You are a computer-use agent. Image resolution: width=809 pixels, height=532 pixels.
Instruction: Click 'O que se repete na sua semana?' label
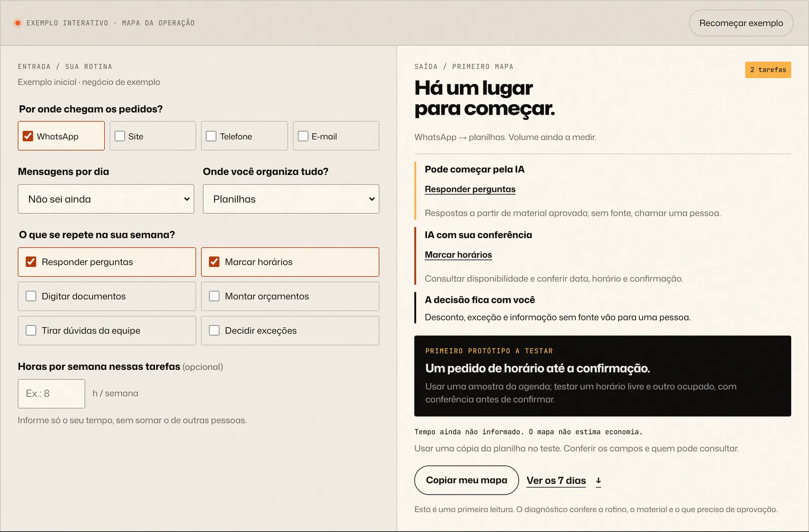click(97, 235)
